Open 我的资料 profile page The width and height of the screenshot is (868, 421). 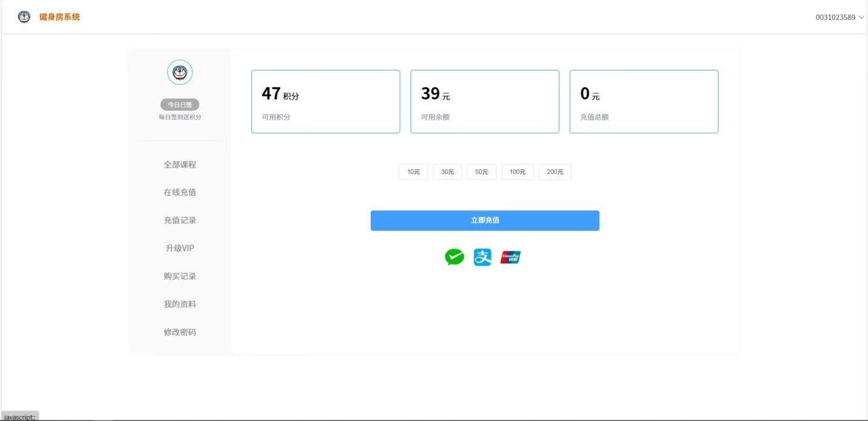180,304
